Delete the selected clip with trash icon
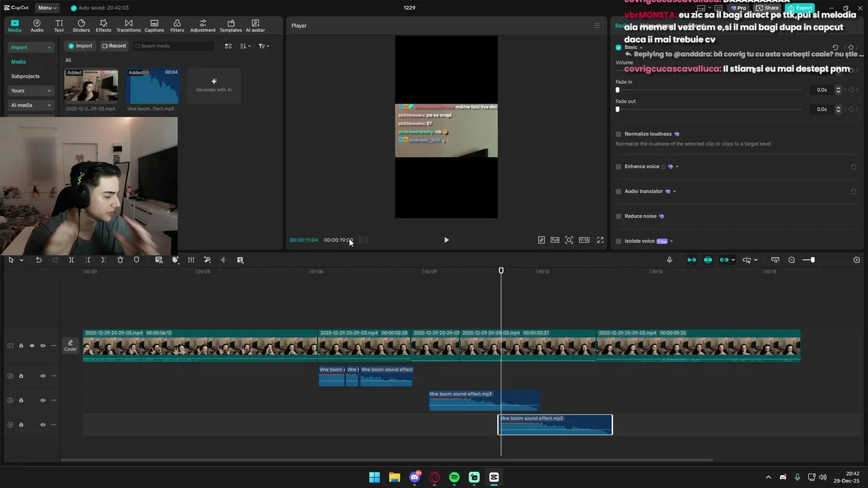This screenshot has height=488, width=868. pos(120,260)
